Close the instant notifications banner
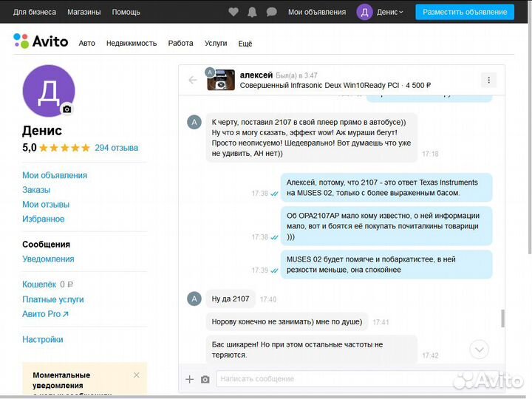The image size is (532, 399). pyautogui.click(x=136, y=375)
